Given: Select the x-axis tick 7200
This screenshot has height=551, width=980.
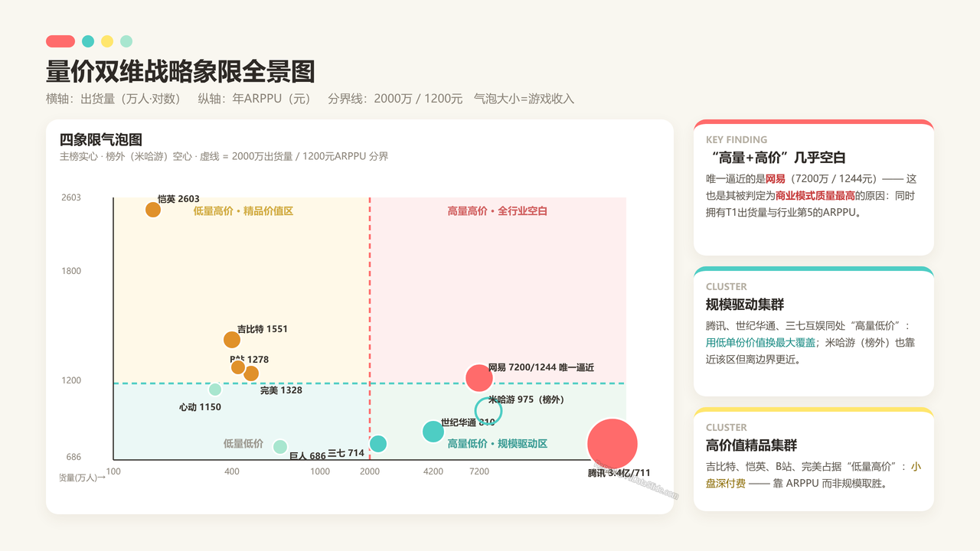Looking at the screenshot, I should 479,471.
